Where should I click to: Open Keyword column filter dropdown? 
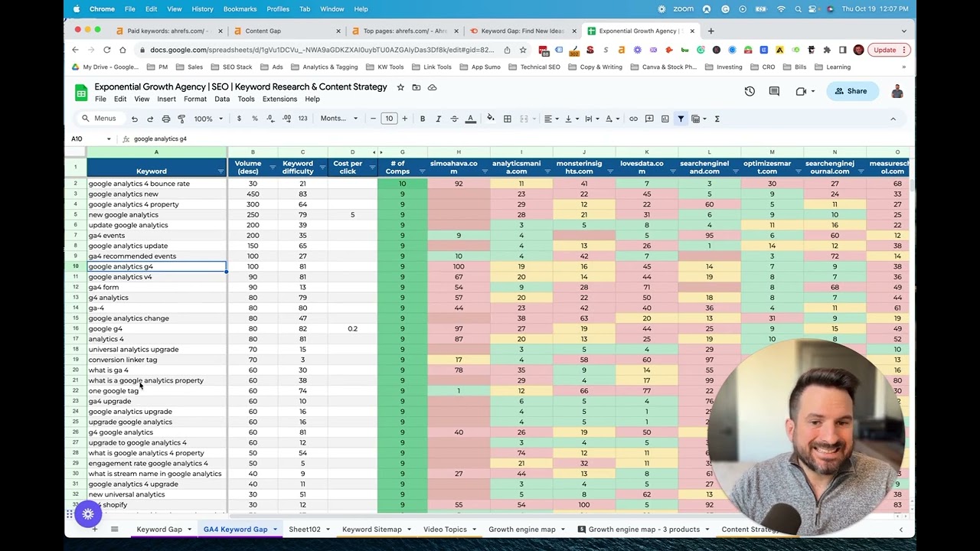(x=221, y=171)
